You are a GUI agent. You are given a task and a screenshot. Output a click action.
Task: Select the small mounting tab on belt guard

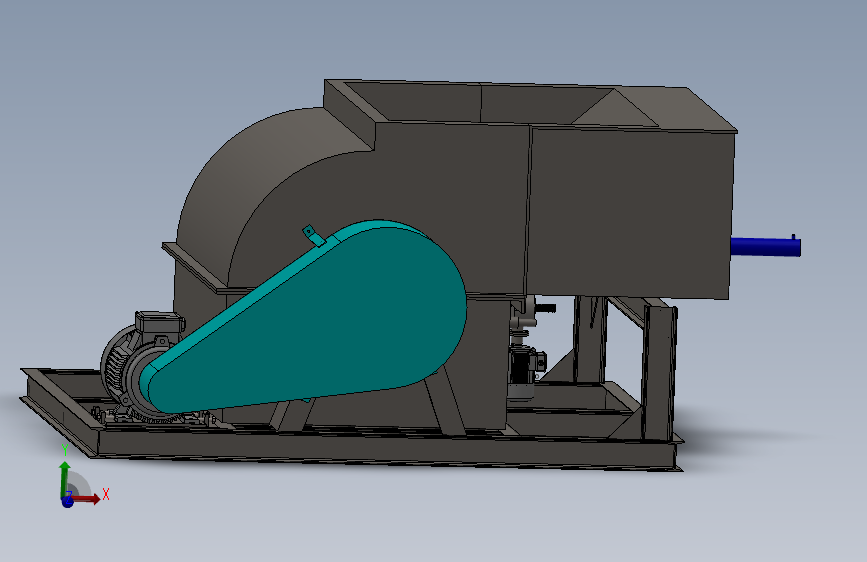[314, 235]
